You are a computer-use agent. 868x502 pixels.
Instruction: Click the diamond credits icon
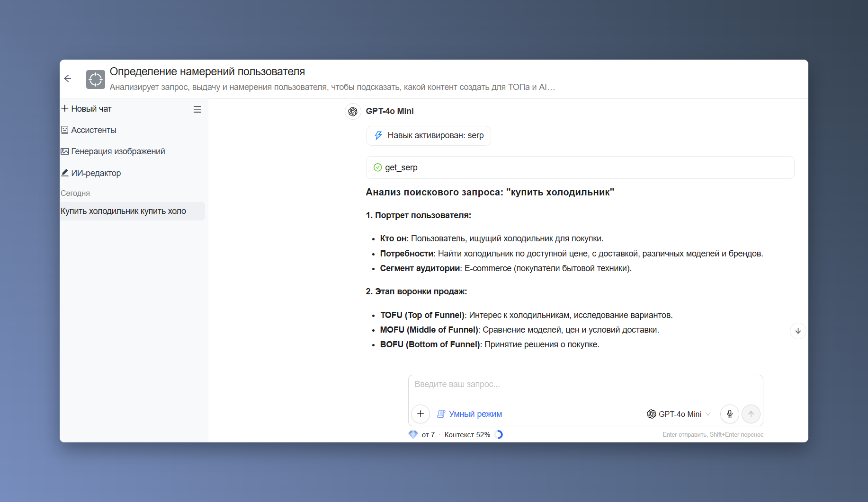(x=413, y=434)
